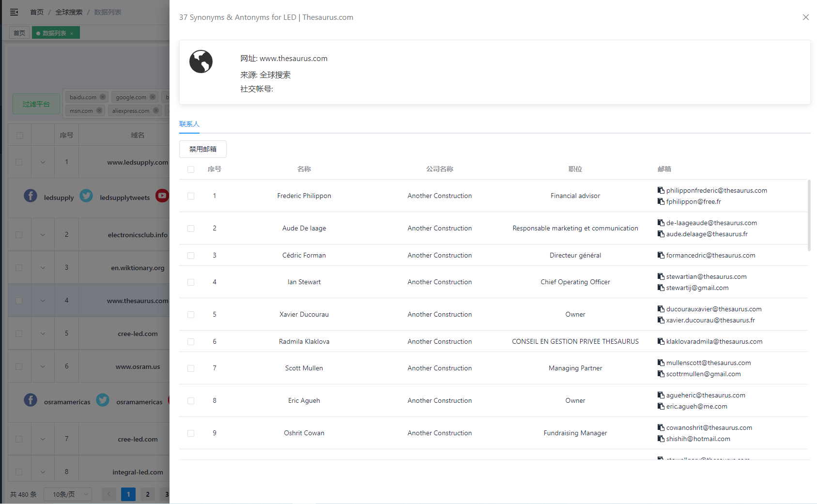
Task: Go to 全球搜索 breadcrumb
Action: [x=69, y=12]
